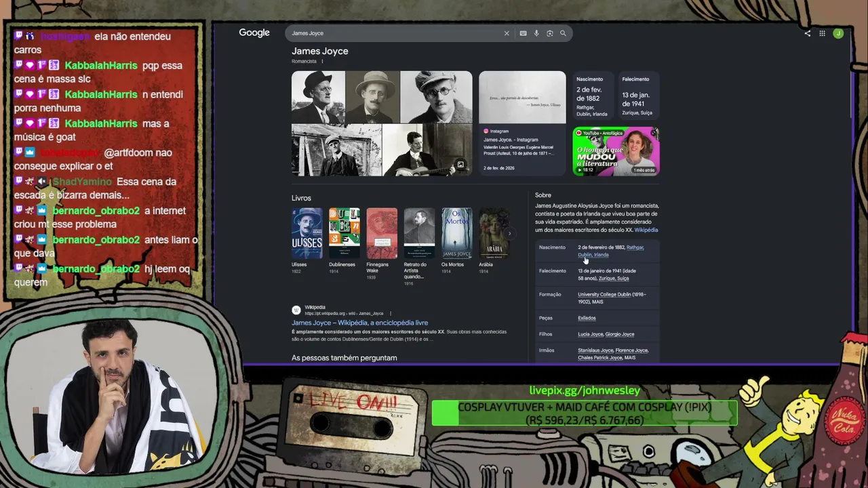Click the Instagram logo icon on the card
The image size is (868, 488).
tap(486, 131)
